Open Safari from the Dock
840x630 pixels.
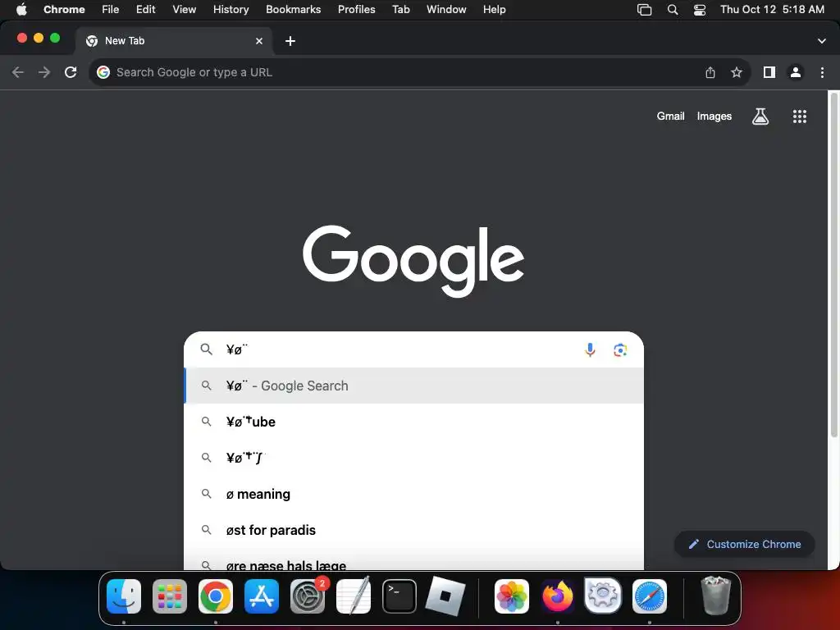pos(650,596)
